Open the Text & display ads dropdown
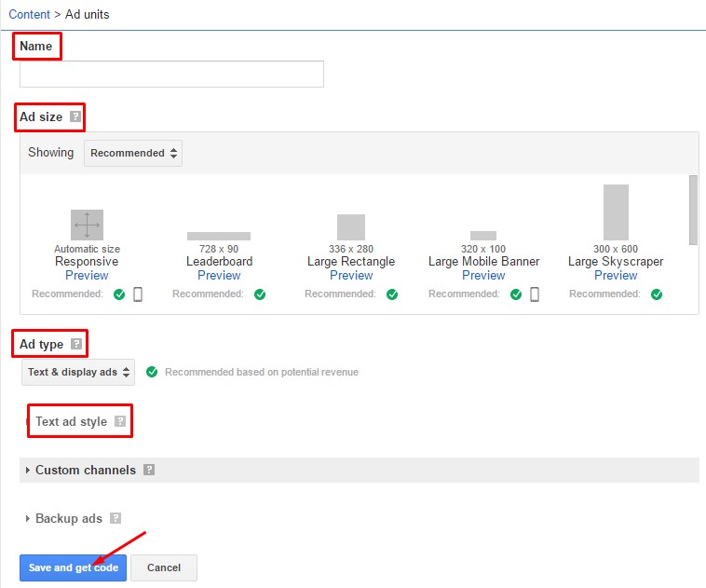 coord(78,372)
